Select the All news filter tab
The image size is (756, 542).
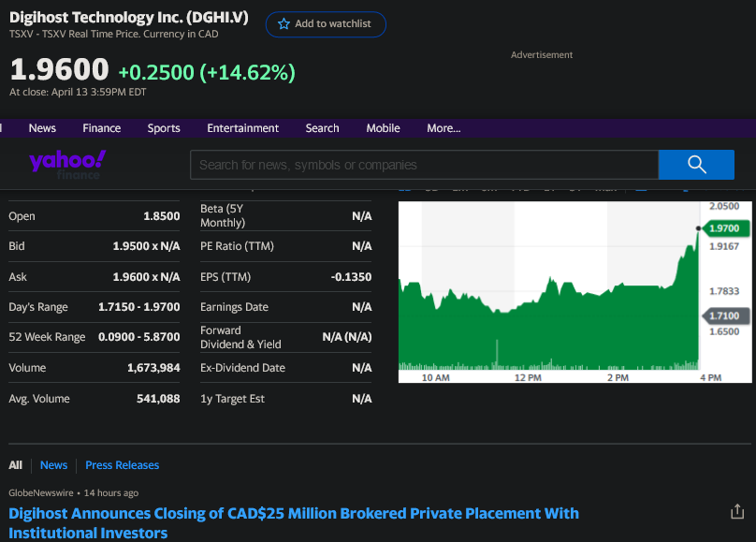[16, 465]
